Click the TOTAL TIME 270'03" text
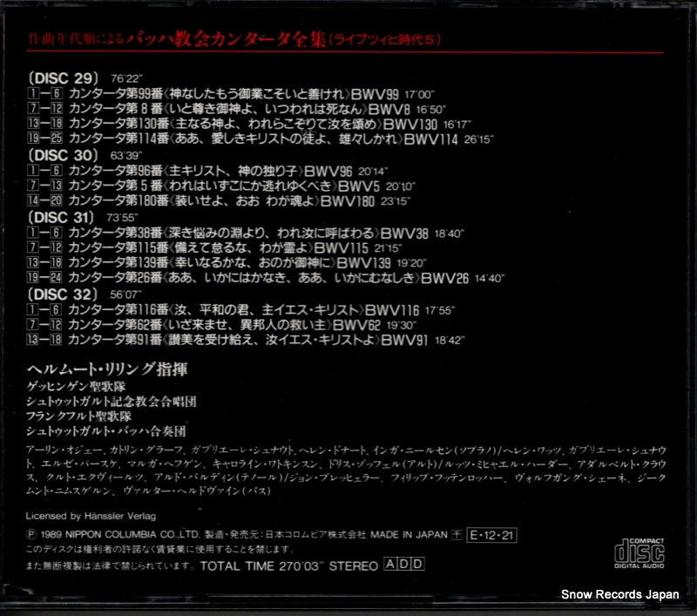The image size is (697, 616). pos(262,565)
